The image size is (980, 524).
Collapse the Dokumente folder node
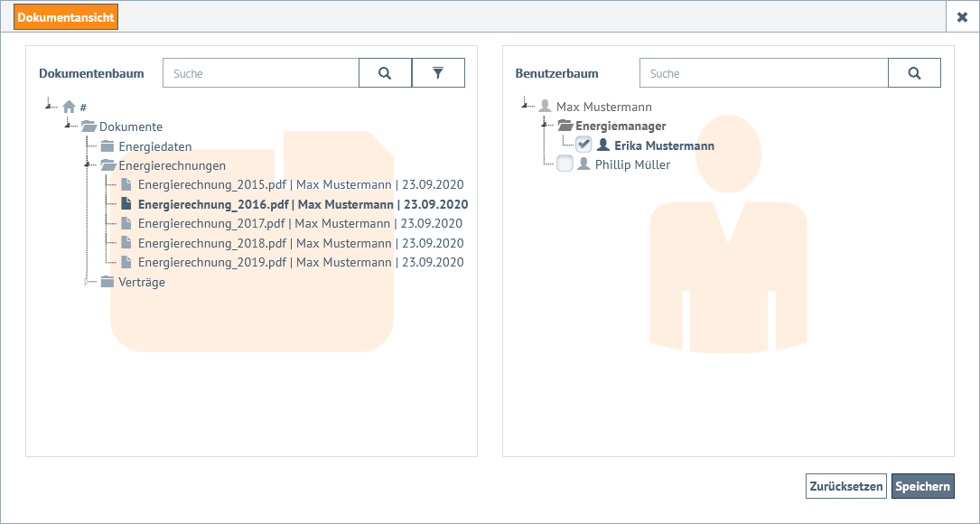tap(68, 126)
